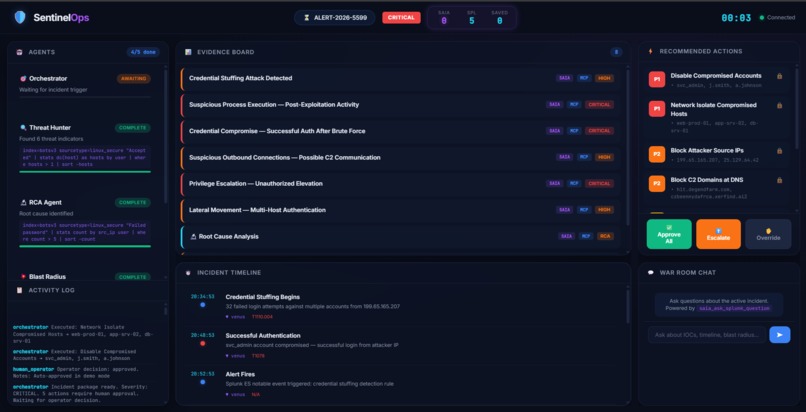The image size is (806, 412).
Task: Click SAIA tag on Lateral Movement row
Action: [x=564, y=210]
